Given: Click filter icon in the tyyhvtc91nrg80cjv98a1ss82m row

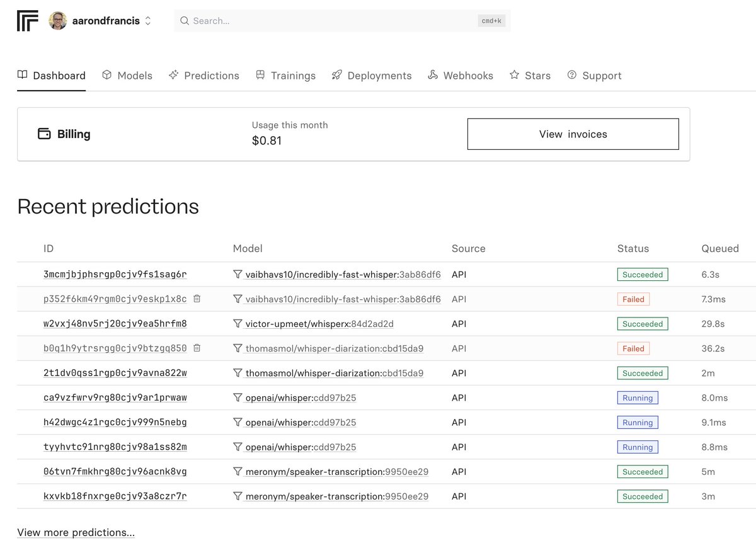Looking at the screenshot, I should [238, 447].
